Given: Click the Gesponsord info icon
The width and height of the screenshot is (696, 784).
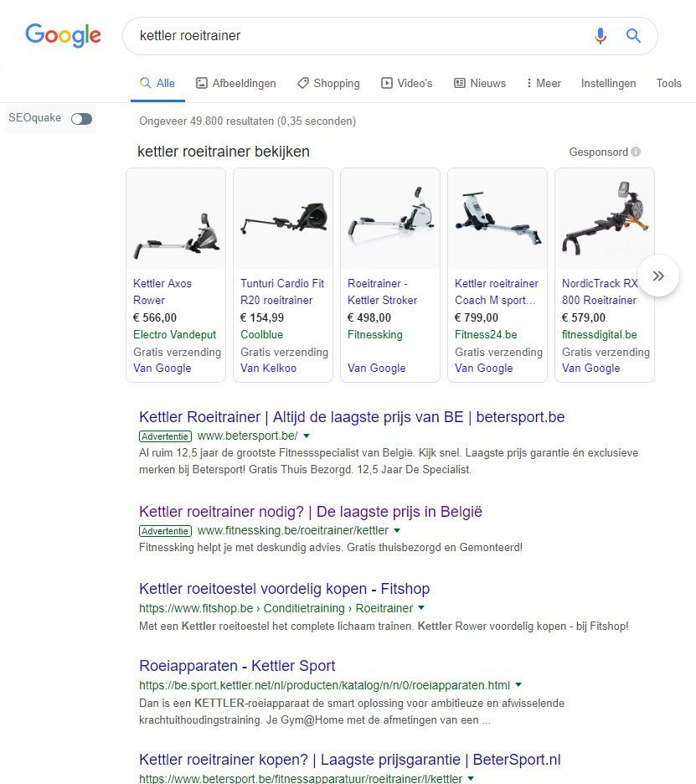Looking at the screenshot, I should click(x=636, y=152).
